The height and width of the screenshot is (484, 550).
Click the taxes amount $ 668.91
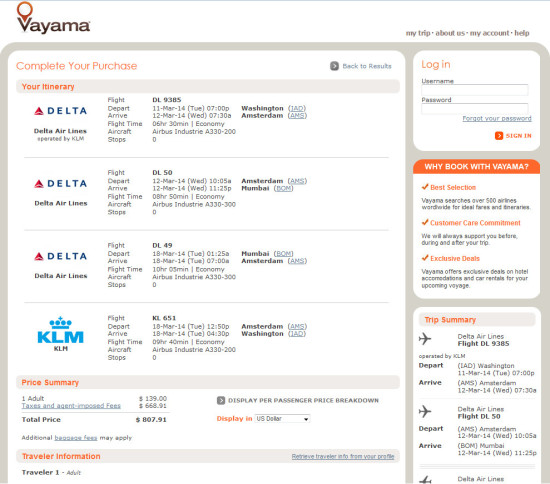coord(153,406)
